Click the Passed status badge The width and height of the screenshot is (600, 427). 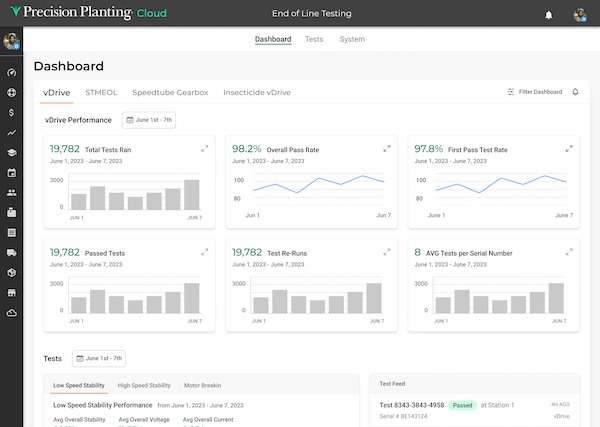[462, 405]
